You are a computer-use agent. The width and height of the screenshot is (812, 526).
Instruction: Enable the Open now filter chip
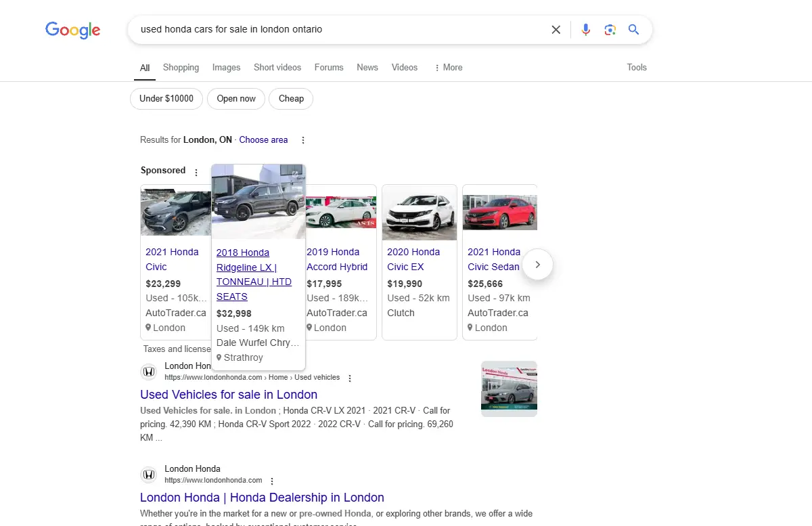click(236, 99)
